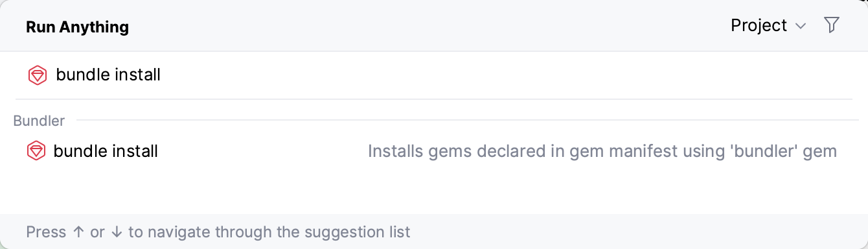Screen dimensions: 868x249
Task: Click the gem icon beside Bundler suggestion
Action: pyautogui.click(x=36, y=152)
